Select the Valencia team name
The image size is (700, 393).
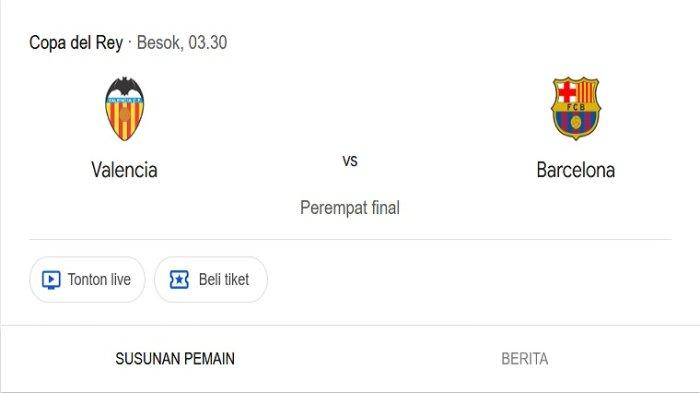[x=125, y=170]
